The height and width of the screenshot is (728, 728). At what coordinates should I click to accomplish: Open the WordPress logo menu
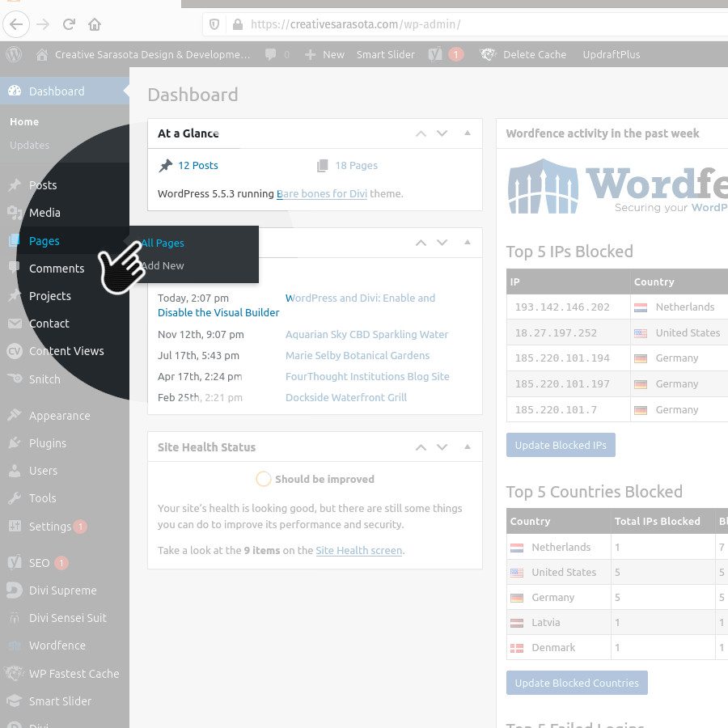tap(14, 54)
